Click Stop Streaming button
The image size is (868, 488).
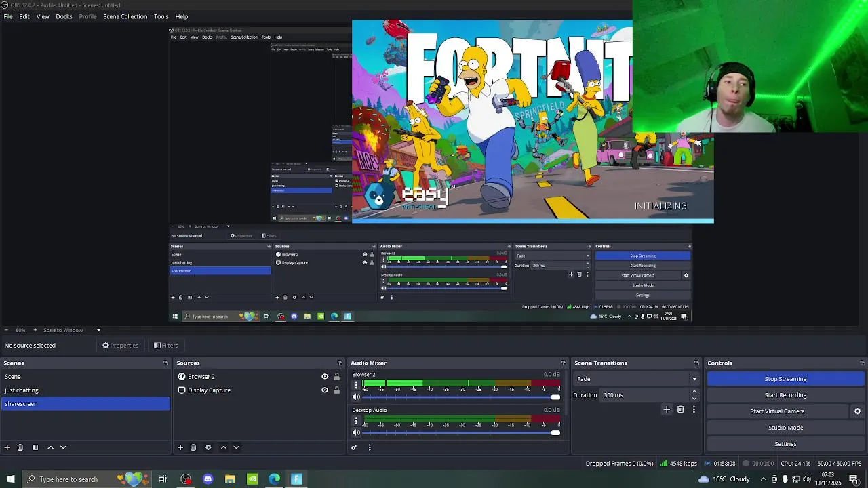(x=785, y=379)
